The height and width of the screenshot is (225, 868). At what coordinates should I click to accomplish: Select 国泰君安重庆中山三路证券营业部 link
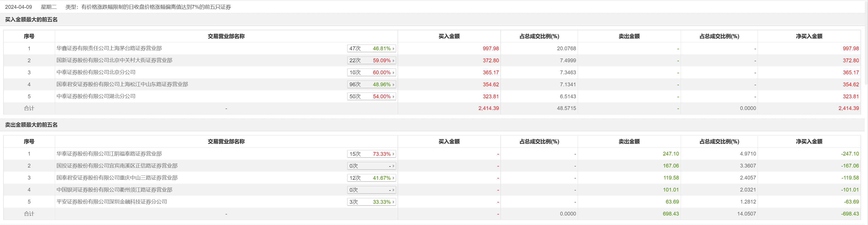click(117, 177)
